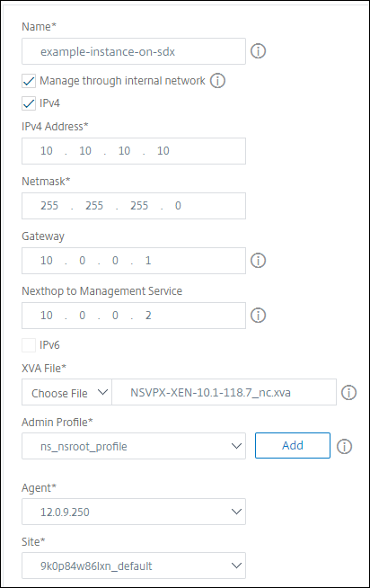The image size is (370, 588).
Task: Click the 'Agent*' label text
Action: 39,488
